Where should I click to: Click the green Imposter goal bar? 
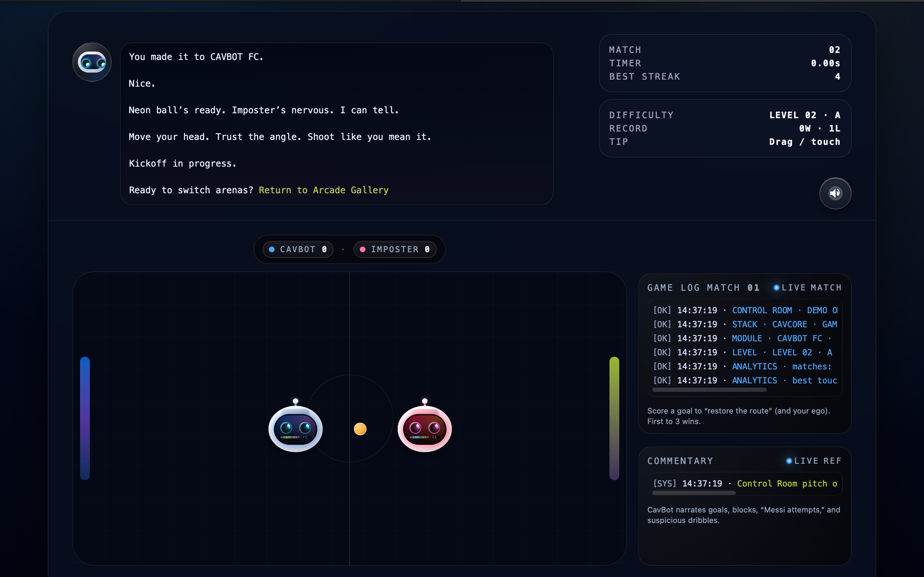(614, 418)
